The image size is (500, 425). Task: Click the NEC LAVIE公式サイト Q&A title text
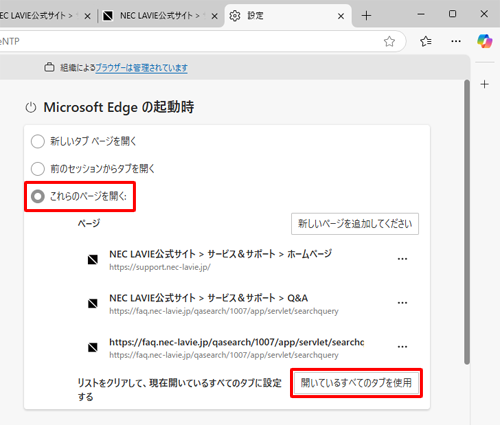[208, 298]
